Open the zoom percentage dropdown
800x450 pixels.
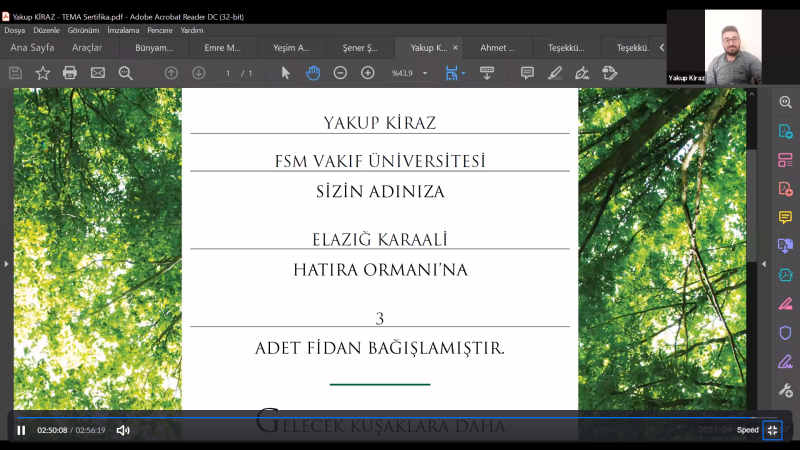tap(425, 73)
